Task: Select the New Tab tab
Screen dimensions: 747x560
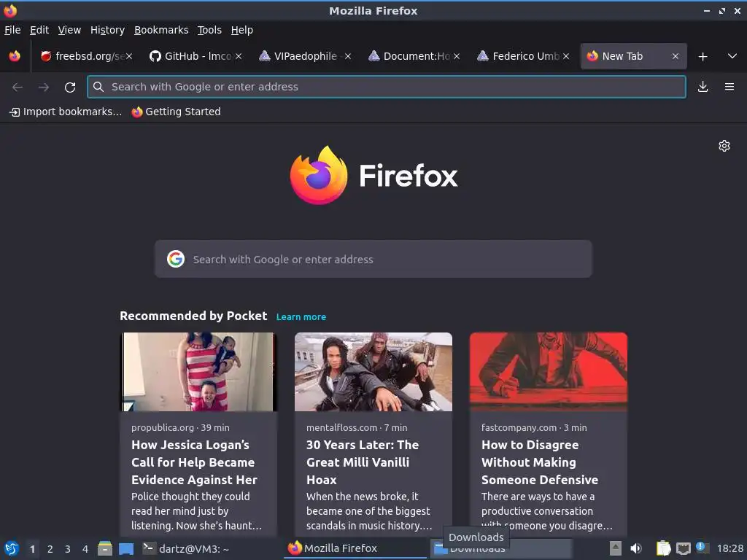Action: pyautogui.click(x=634, y=56)
